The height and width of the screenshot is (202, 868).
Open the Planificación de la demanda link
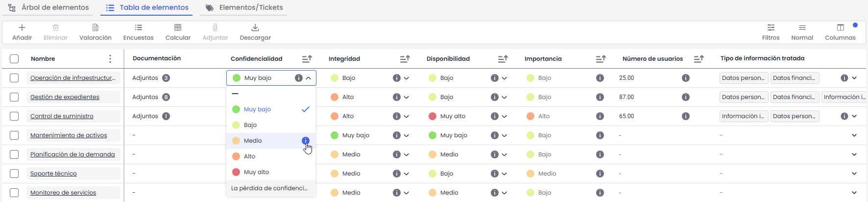(x=72, y=154)
